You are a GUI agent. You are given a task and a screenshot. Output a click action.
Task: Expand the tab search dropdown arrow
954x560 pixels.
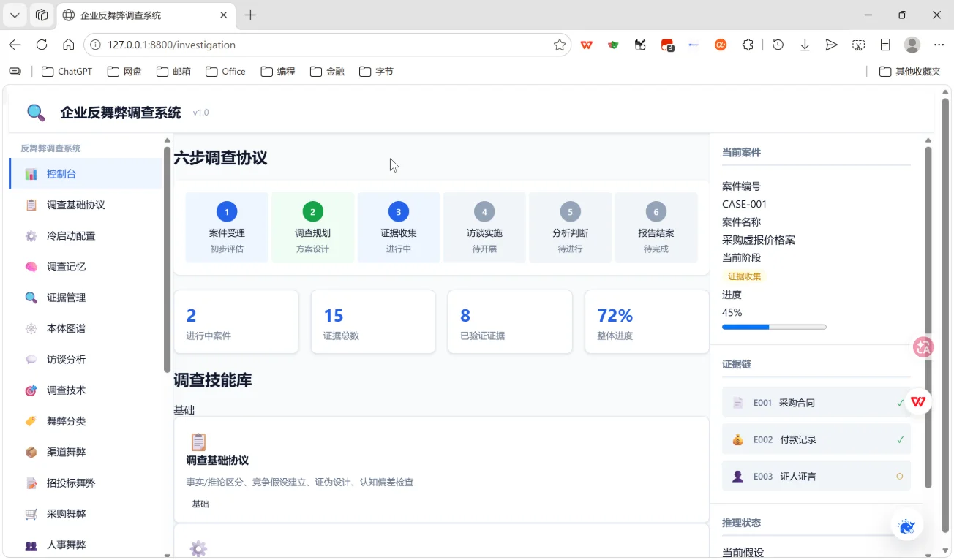tap(15, 15)
